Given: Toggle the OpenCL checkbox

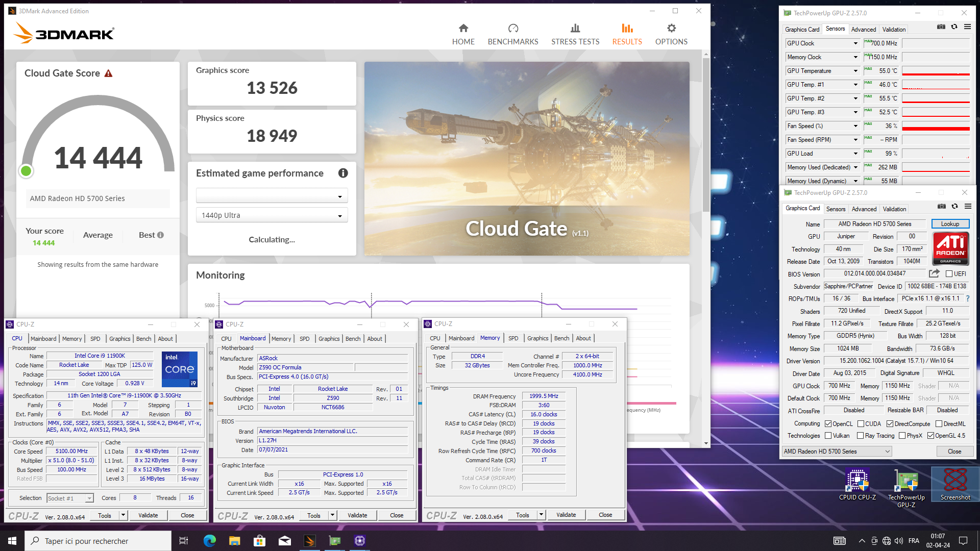Looking at the screenshot, I should (x=828, y=424).
